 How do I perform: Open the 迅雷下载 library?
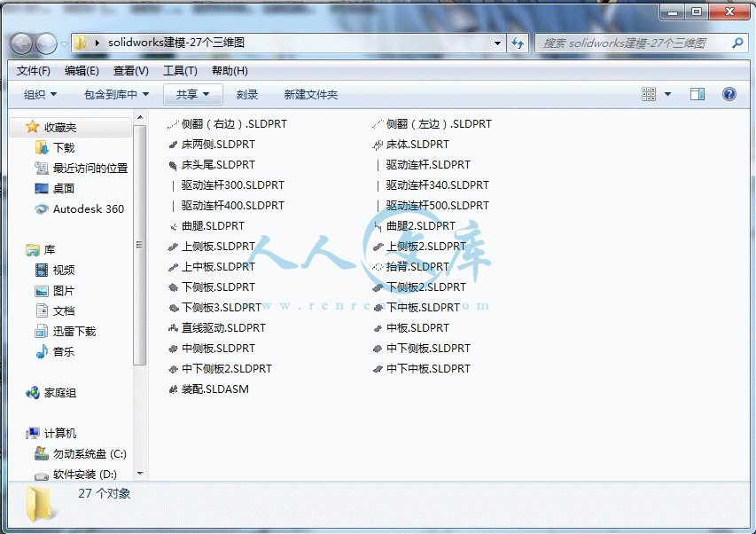tap(74, 332)
